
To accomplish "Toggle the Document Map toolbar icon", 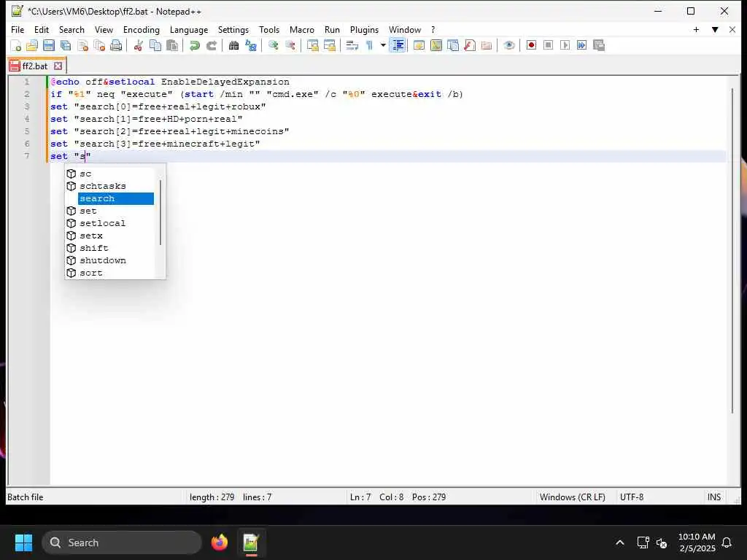I will click(x=436, y=46).
